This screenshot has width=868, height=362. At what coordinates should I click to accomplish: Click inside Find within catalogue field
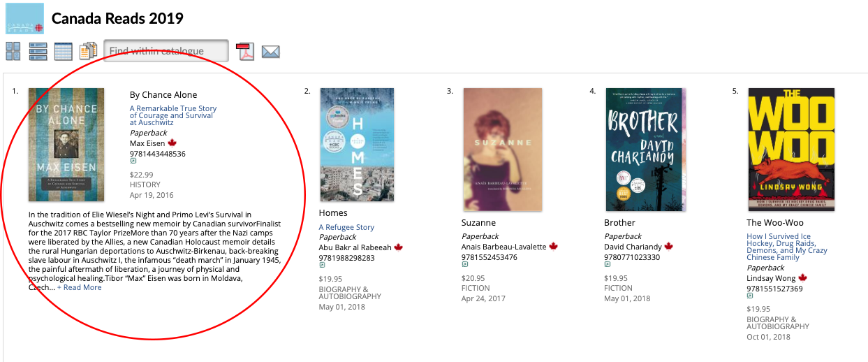click(x=166, y=51)
